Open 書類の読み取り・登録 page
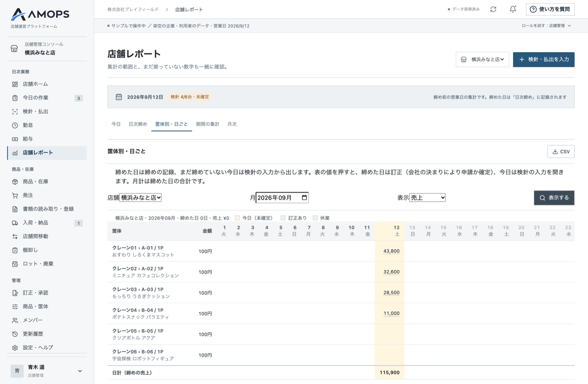 [x=47, y=209]
